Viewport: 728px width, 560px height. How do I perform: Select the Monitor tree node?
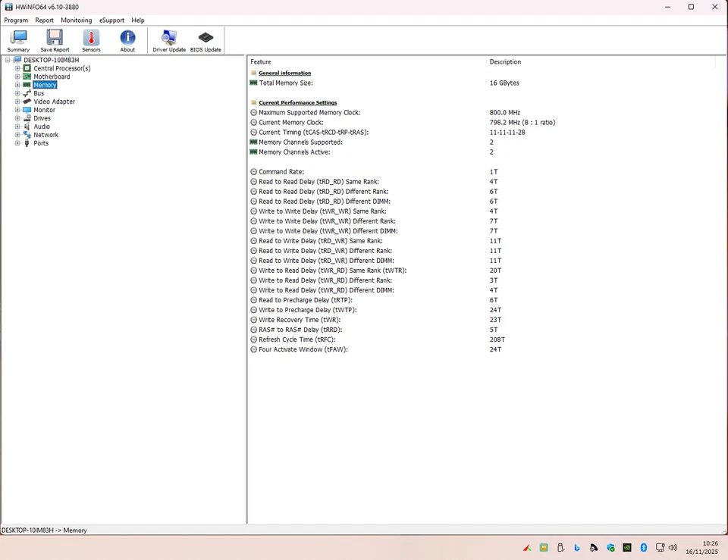(x=44, y=110)
